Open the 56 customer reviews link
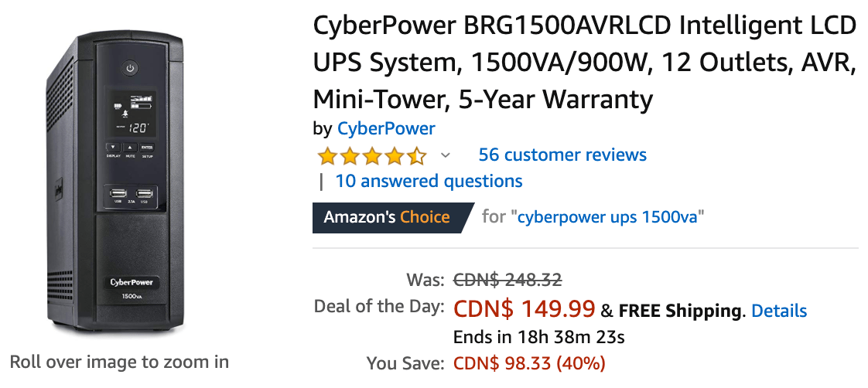The width and height of the screenshot is (868, 388). pyautogui.click(x=562, y=155)
